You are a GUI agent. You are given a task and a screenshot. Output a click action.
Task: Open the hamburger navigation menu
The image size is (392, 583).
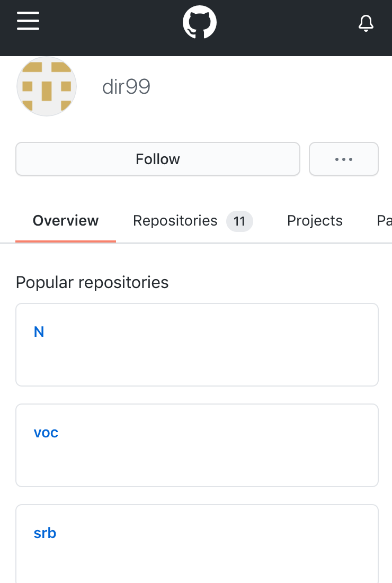click(28, 21)
